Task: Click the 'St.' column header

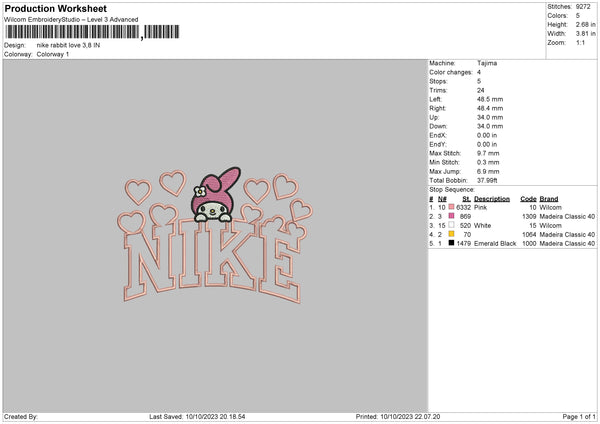Action: click(466, 199)
